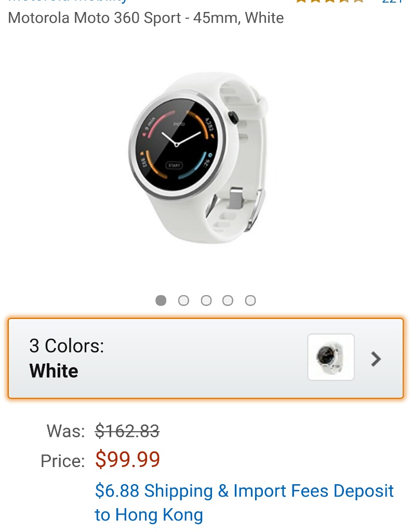Screen dimensions: 411x532
Task: Select the third image carousel dot
Action: click(x=206, y=300)
